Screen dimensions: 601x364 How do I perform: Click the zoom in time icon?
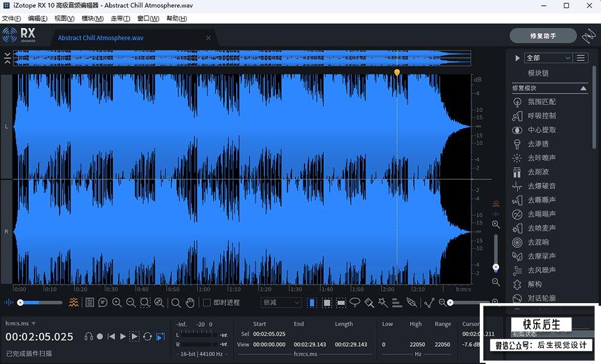tap(117, 302)
